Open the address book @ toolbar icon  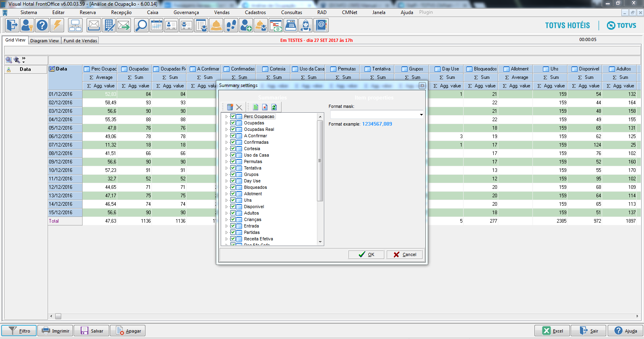pyautogui.click(x=321, y=25)
